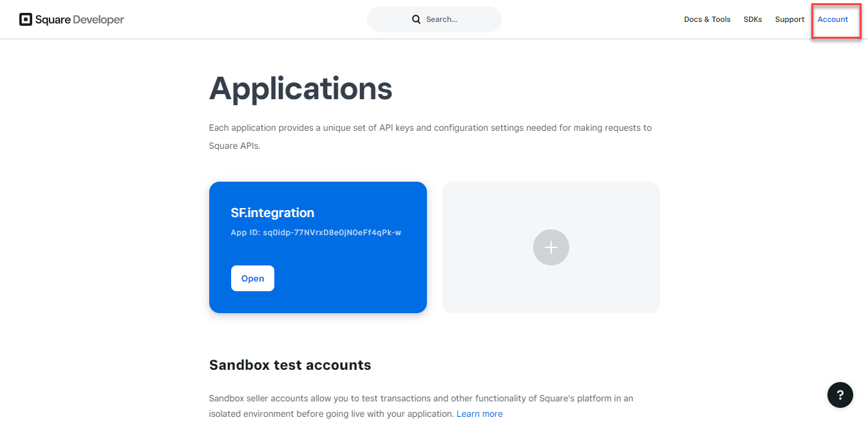Image resolution: width=868 pixels, height=422 pixels.
Task: Click the API keys description paragraph
Action: pos(430,137)
